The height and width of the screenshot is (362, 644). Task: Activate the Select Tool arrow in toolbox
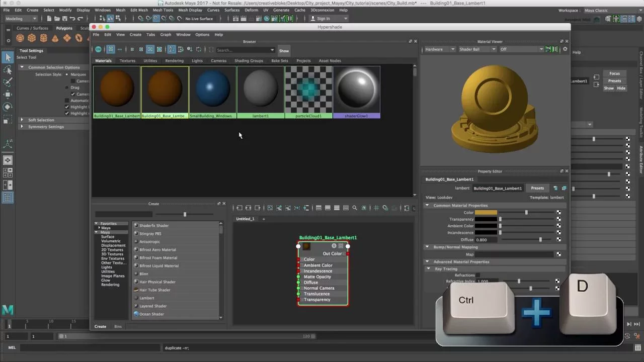(8, 58)
